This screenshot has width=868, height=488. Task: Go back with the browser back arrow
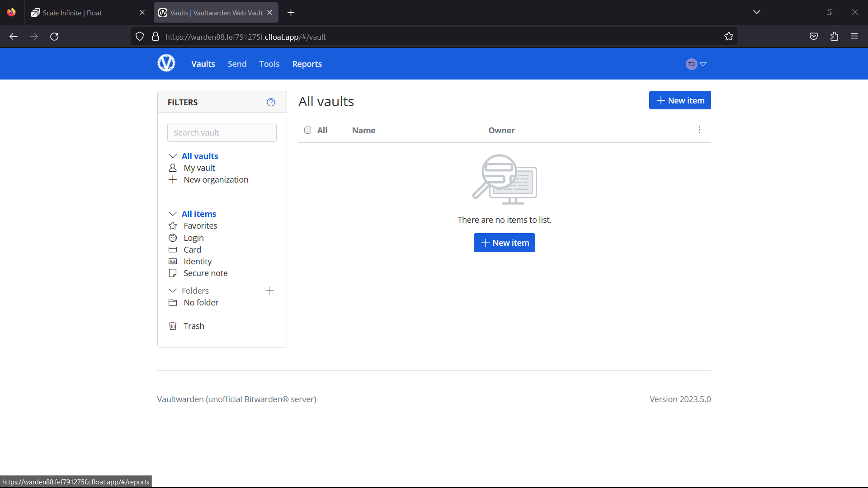(14, 37)
